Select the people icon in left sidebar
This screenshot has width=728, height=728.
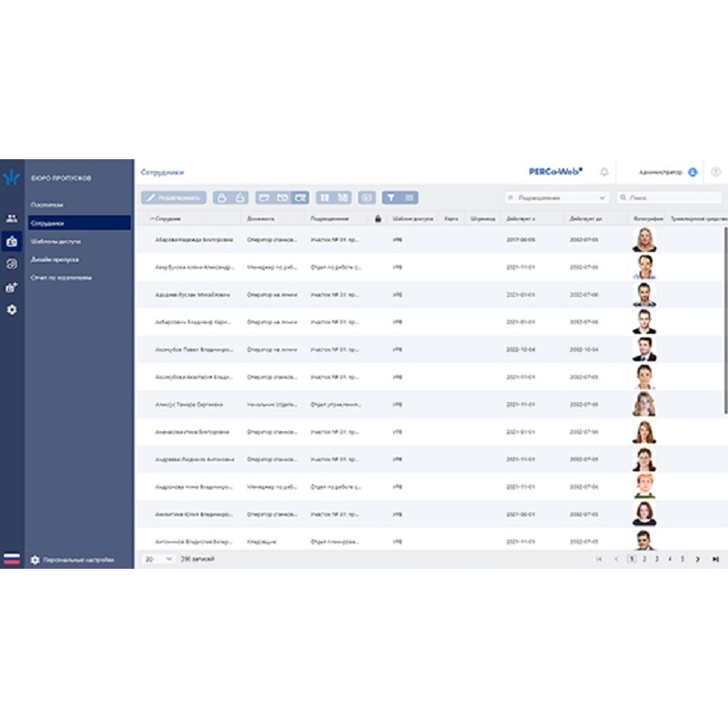click(12, 218)
